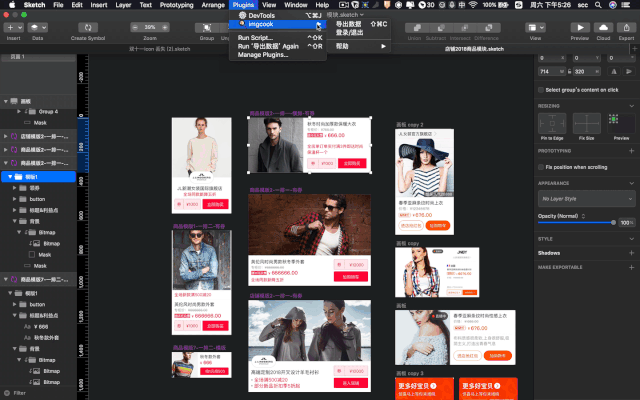The height and width of the screenshot is (400, 640).
Task: Expand the button layer under 模版1
Action: pos(14,199)
